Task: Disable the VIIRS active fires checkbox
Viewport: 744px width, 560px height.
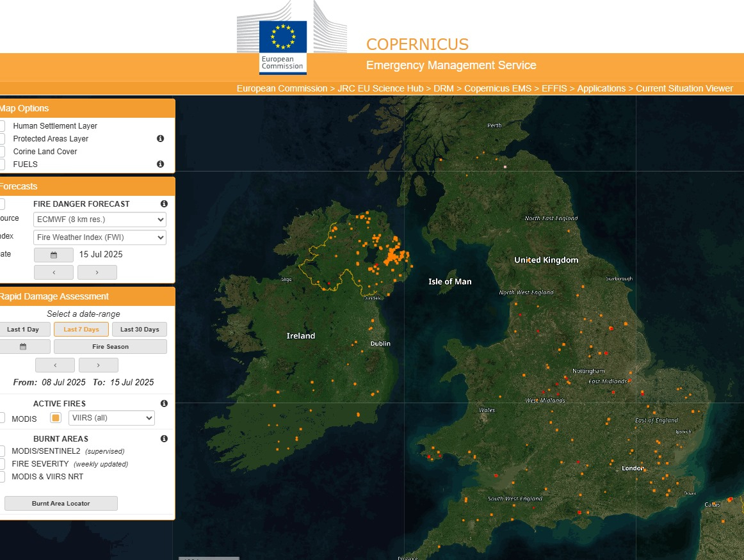Action: click(56, 418)
